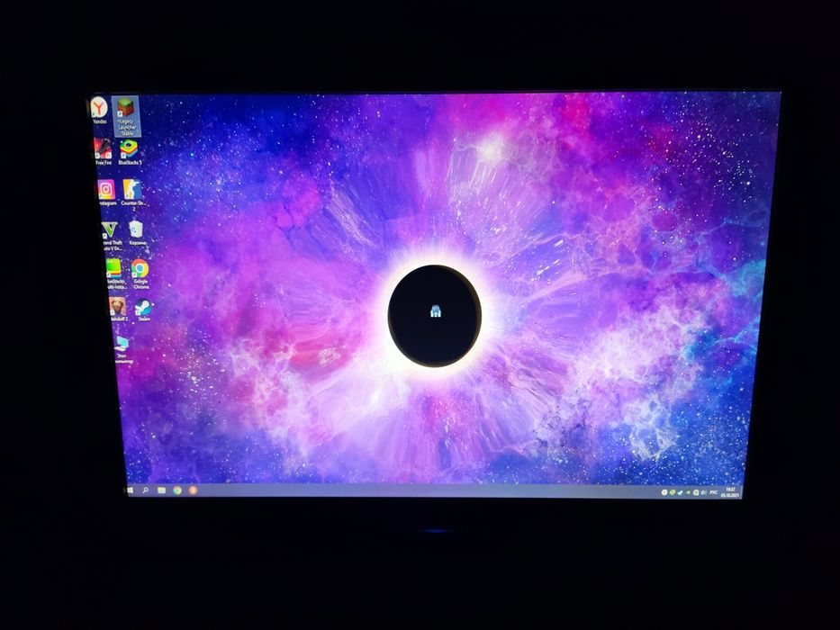
Task: Select the Counter-Strike 2 desktop icon
Action: click(133, 195)
